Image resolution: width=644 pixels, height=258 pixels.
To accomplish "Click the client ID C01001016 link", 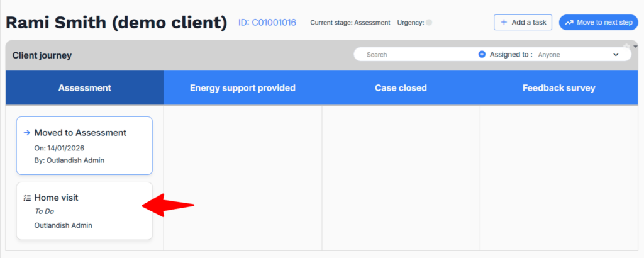I will [x=267, y=23].
